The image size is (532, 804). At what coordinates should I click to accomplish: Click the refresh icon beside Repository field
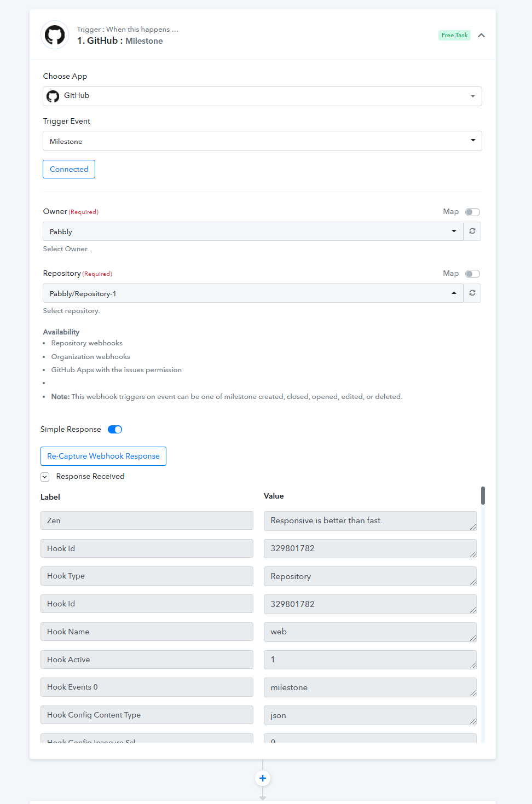[x=472, y=293]
